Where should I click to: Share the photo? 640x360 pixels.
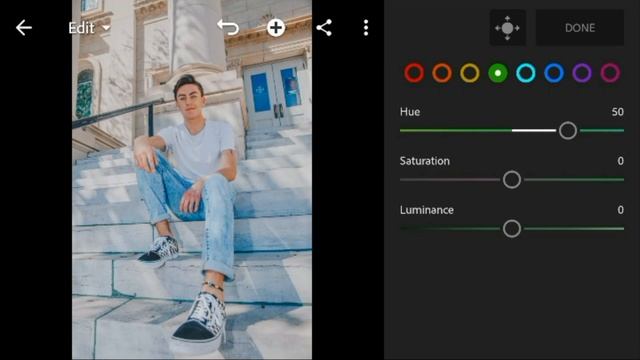point(324,28)
